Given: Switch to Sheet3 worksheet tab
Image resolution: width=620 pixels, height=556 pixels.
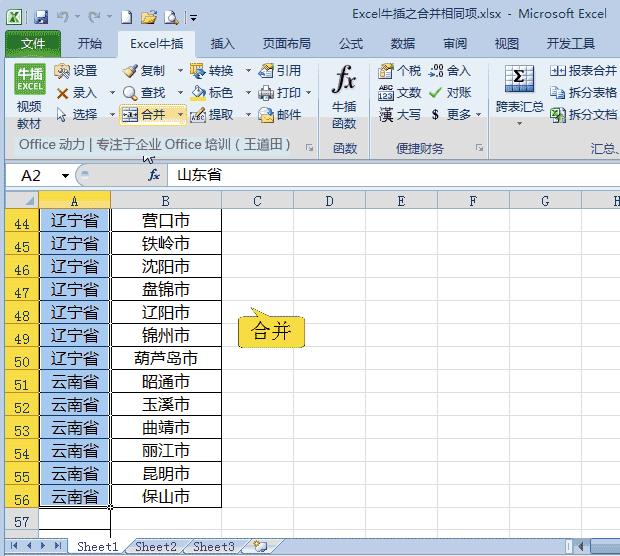Looking at the screenshot, I should 214,547.
